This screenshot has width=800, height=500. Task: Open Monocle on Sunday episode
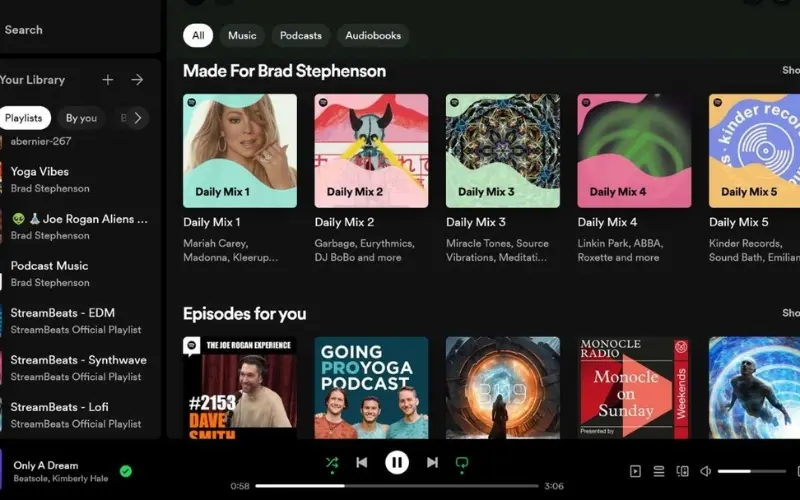tap(634, 388)
